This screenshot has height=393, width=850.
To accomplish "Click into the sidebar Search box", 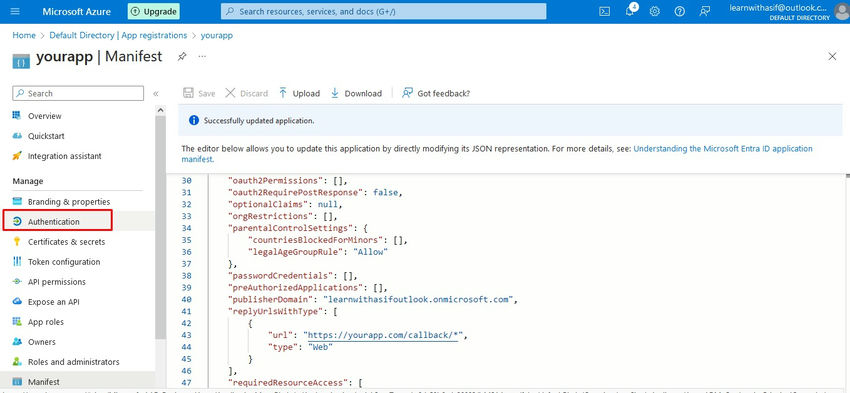I will (78, 93).
